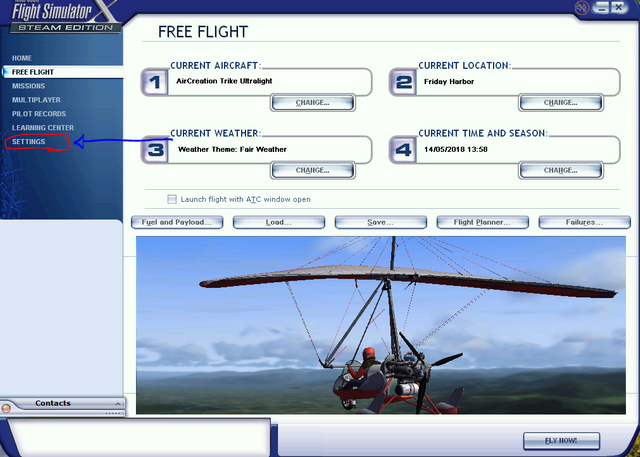This screenshot has height=457, width=640.
Task: Open Missions from the sidebar
Action: coord(29,86)
